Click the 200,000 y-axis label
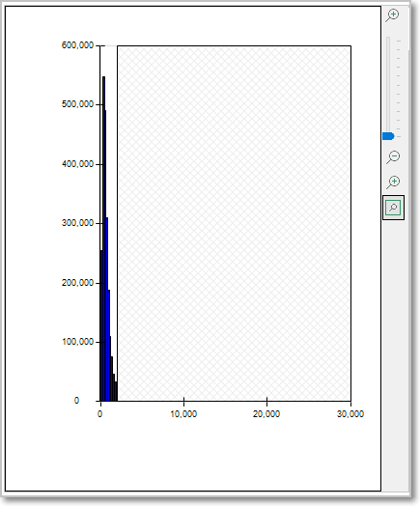 (x=77, y=283)
